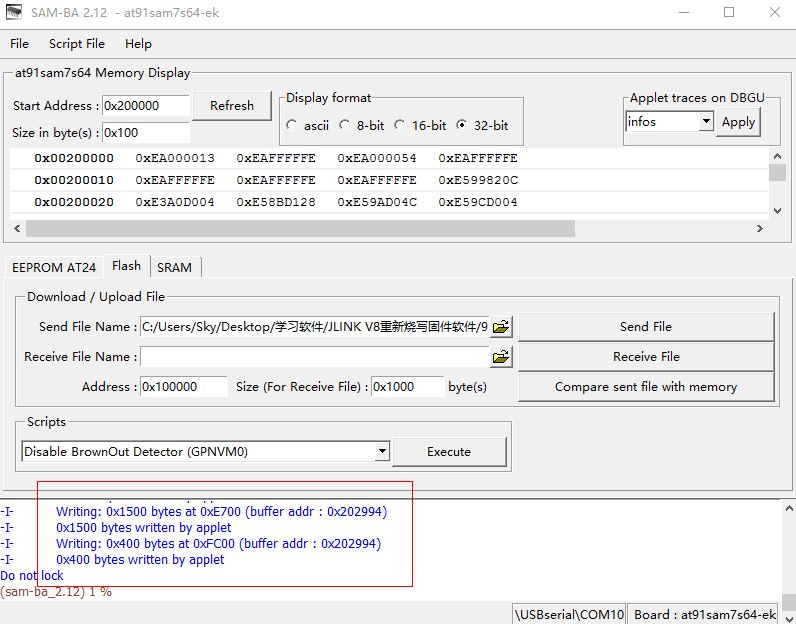Click the Refresh button
796x624 pixels.
point(232,106)
